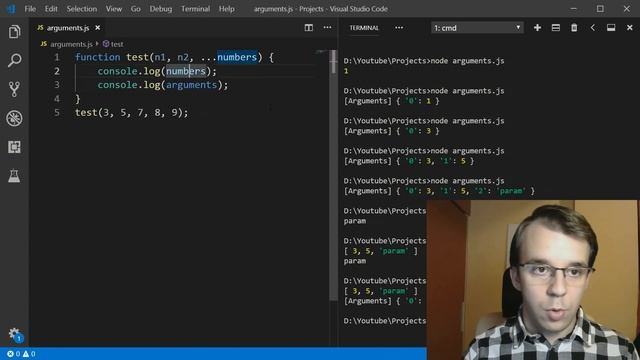Select the 1: cmd terminal dropdown
The image size is (640, 360).
point(477,28)
